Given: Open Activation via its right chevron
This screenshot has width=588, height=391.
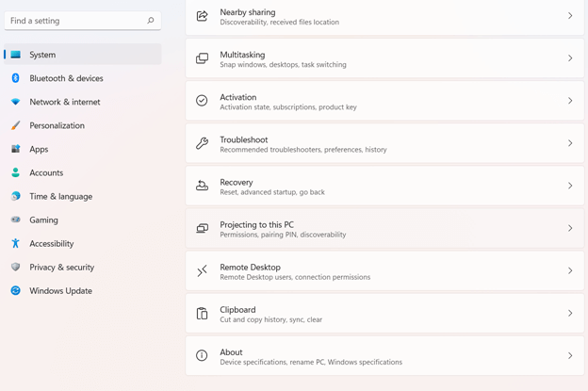Looking at the screenshot, I should [569, 101].
